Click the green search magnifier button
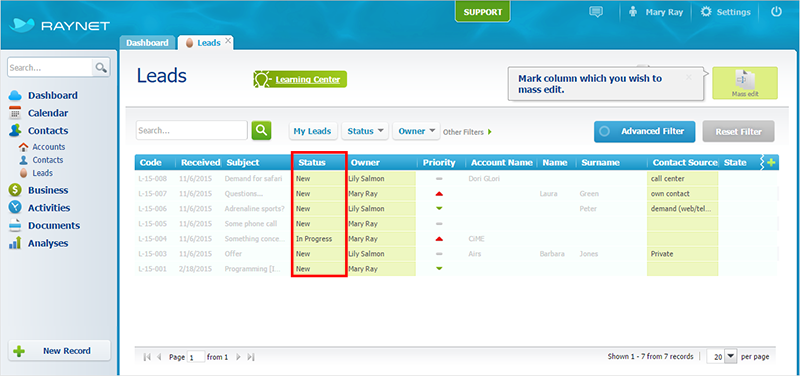Image resolution: width=800 pixels, height=376 pixels. coord(261,131)
